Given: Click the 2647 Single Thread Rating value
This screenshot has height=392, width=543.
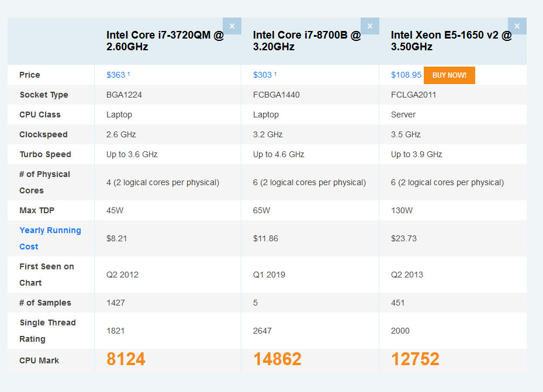Looking at the screenshot, I should [262, 331].
